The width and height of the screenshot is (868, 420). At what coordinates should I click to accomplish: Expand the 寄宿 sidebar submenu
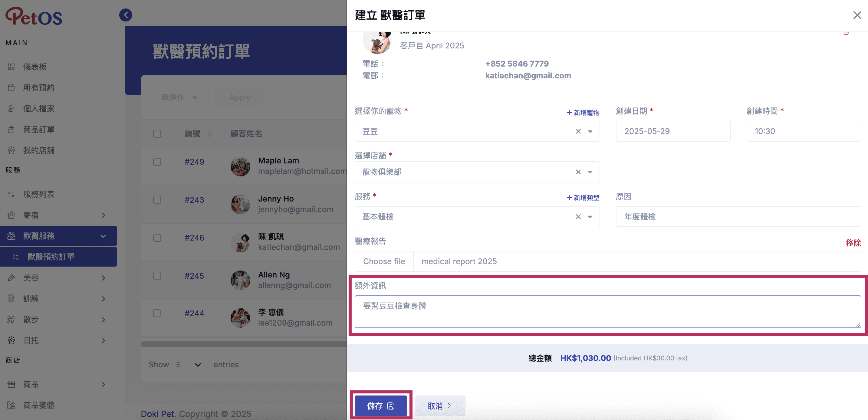pos(104,215)
